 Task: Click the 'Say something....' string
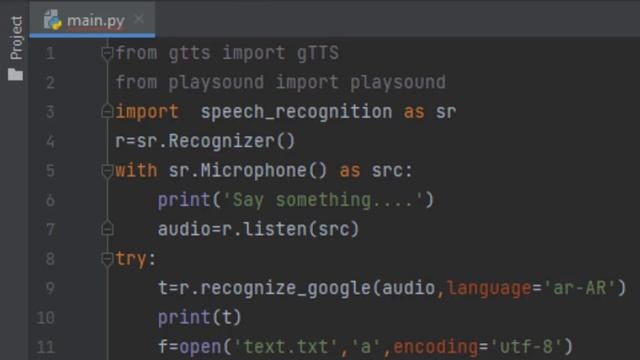point(323,200)
